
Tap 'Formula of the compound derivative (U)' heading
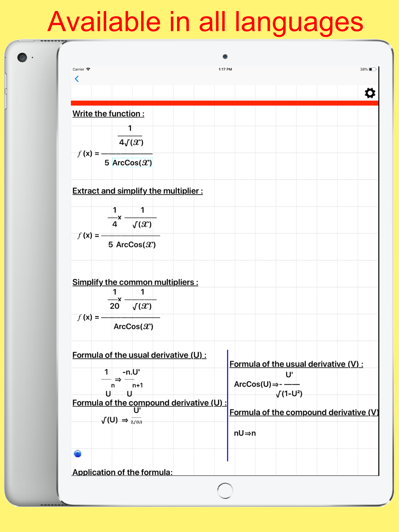pyautogui.click(x=149, y=403)
